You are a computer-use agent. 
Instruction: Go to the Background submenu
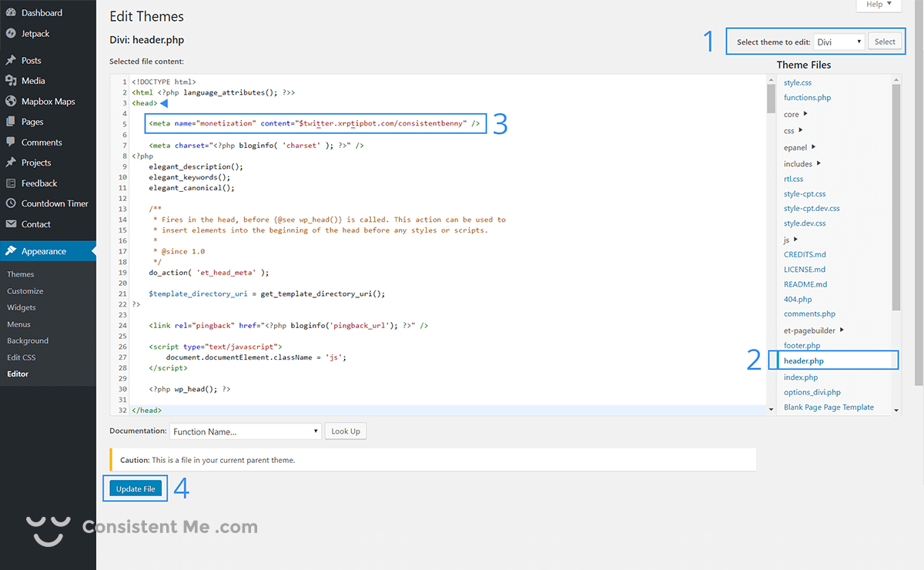coord(28,340)
